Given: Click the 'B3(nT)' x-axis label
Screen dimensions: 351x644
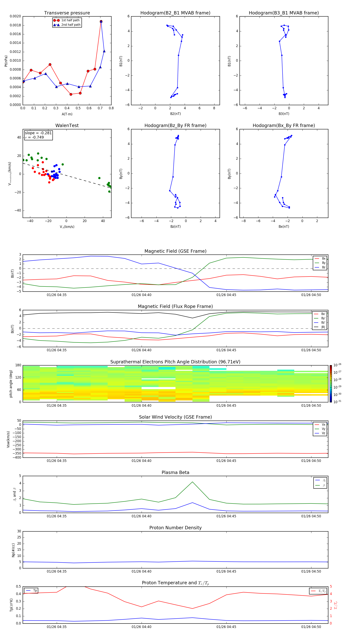Looking at the screenshot, I should [x=284, y=114].
